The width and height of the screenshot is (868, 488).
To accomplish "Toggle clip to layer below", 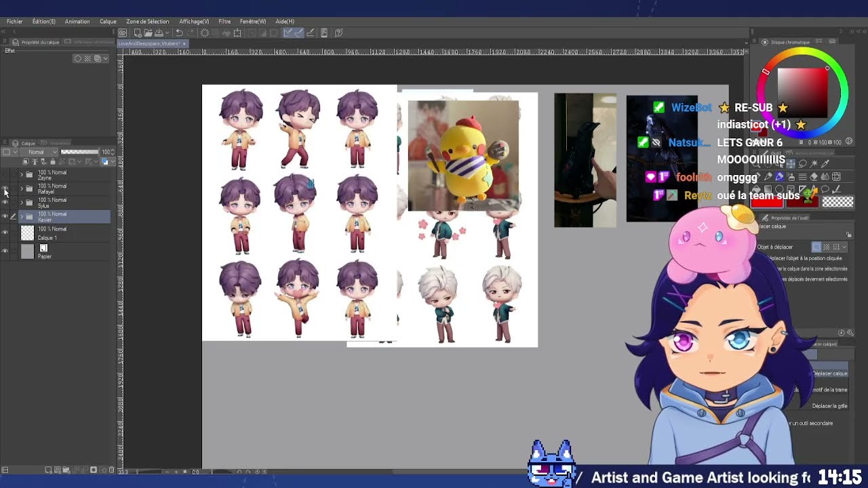I will (x=26, y=161).
